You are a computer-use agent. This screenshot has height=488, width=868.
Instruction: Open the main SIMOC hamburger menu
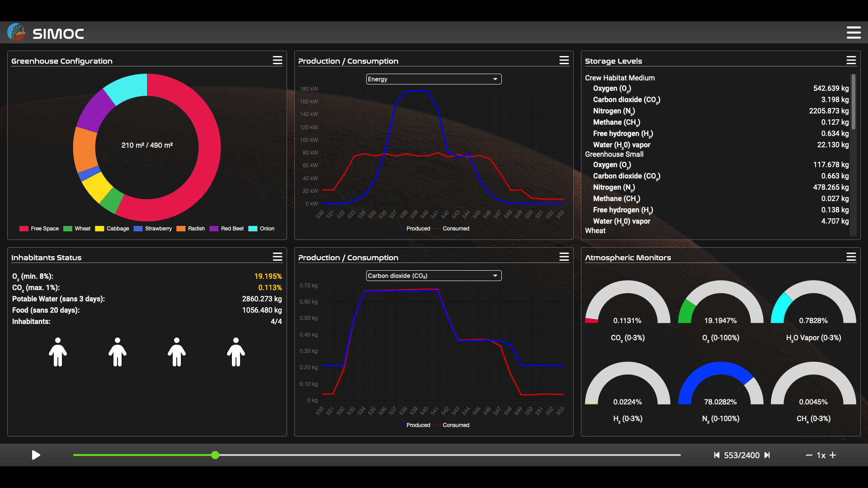853,33
